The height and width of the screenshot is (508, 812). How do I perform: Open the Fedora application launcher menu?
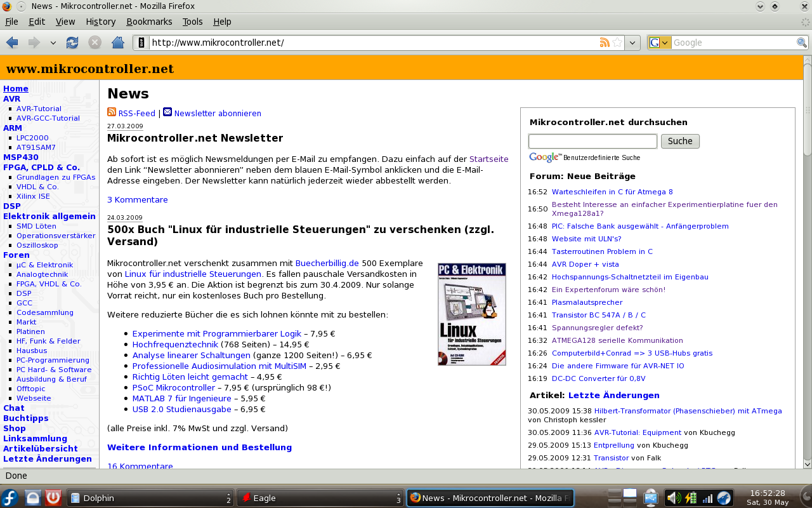[10, 498]
